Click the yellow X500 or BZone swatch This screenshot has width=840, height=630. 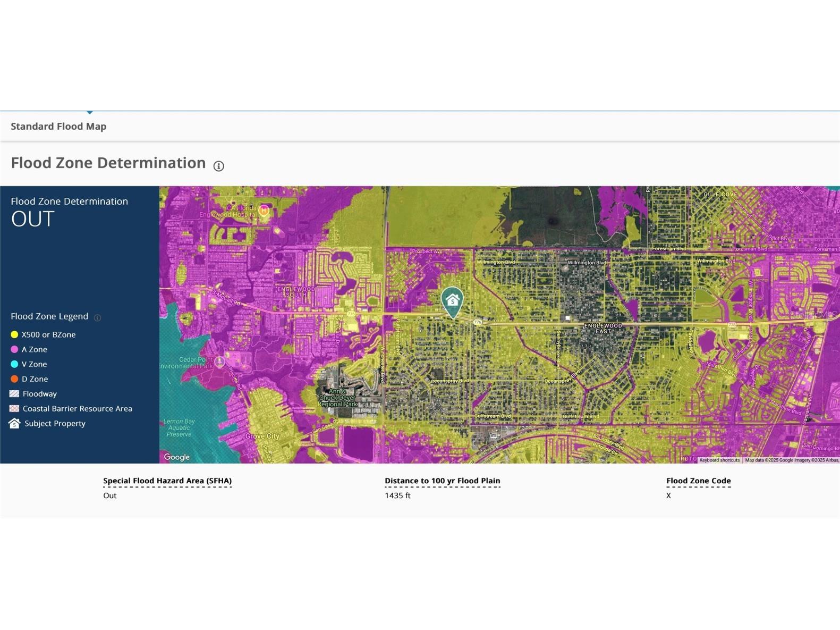click(14, 334)
